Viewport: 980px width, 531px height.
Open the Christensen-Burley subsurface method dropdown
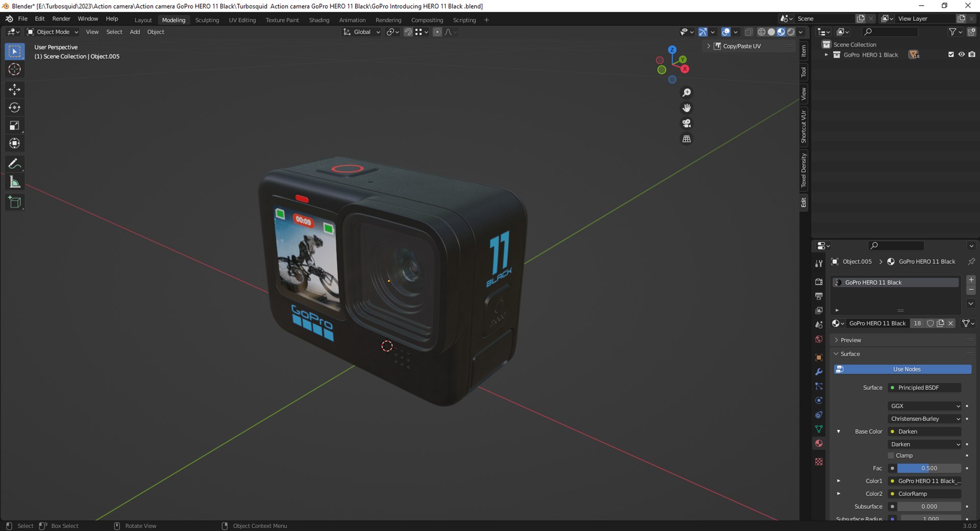pos(925,419)
